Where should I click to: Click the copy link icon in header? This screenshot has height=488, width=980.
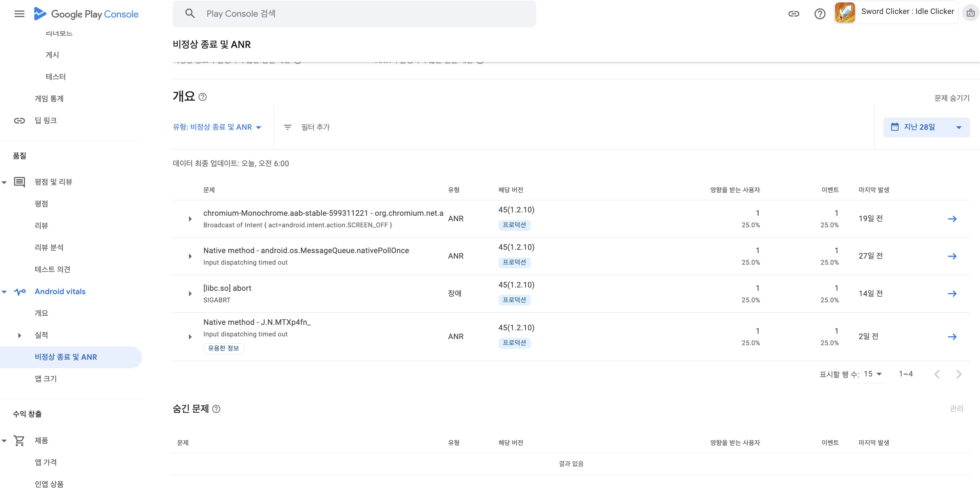click(793, 14)
